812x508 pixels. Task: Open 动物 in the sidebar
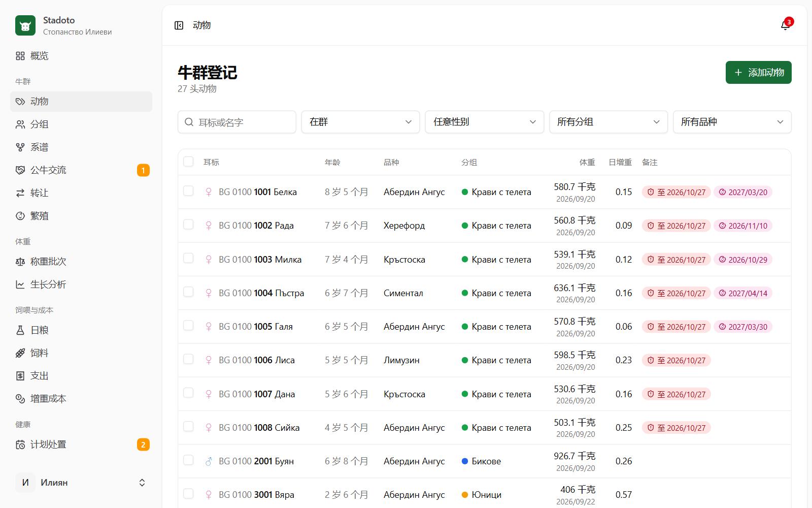coord(81,102)
